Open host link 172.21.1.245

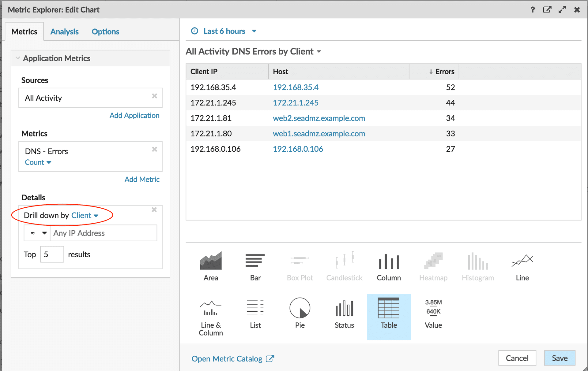click(296, 103)
